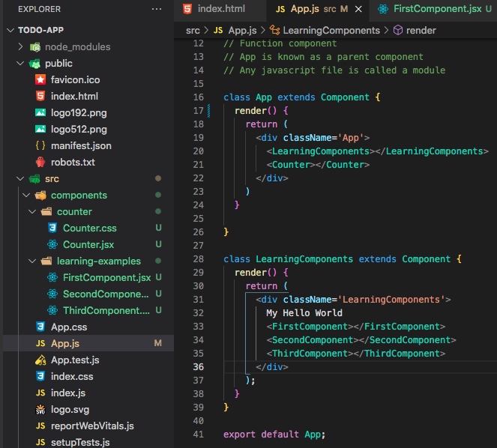Click the logo.svg SVG icon
This screenshot has height=448, width=497.
[40, 409]
